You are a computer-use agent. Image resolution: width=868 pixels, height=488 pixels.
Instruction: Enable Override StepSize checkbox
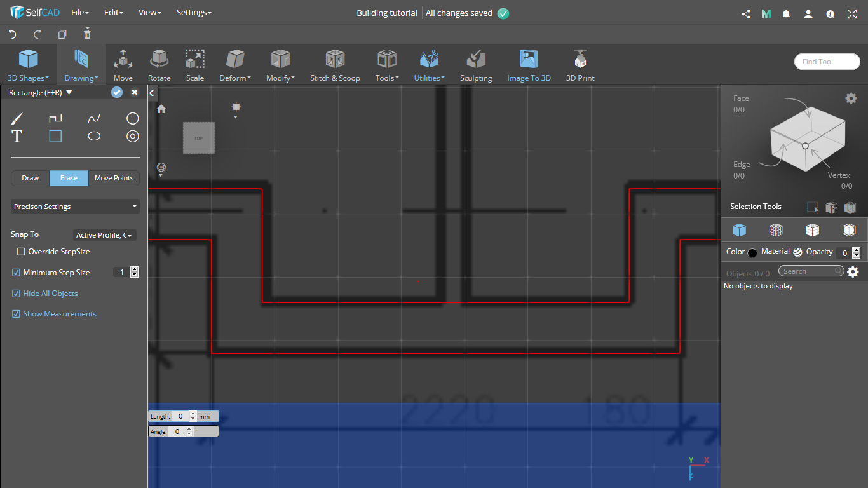click(21, 252)
